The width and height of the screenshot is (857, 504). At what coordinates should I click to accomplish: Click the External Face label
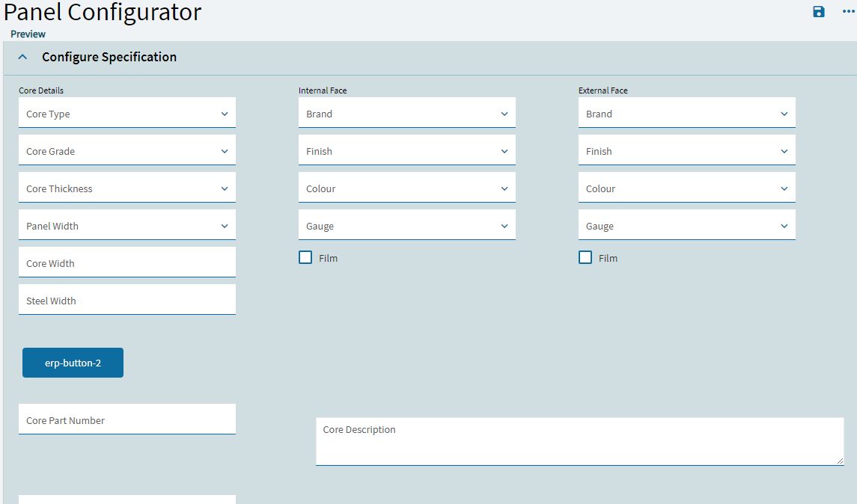point(603,90)
